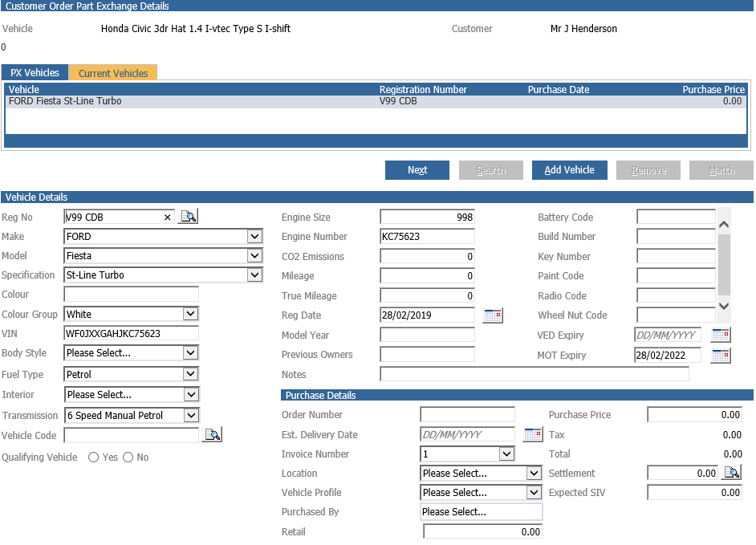The height and width of the screenshot is (545, 756).
Task: Open the Transmission dropdown
Action: click(192, 415)
